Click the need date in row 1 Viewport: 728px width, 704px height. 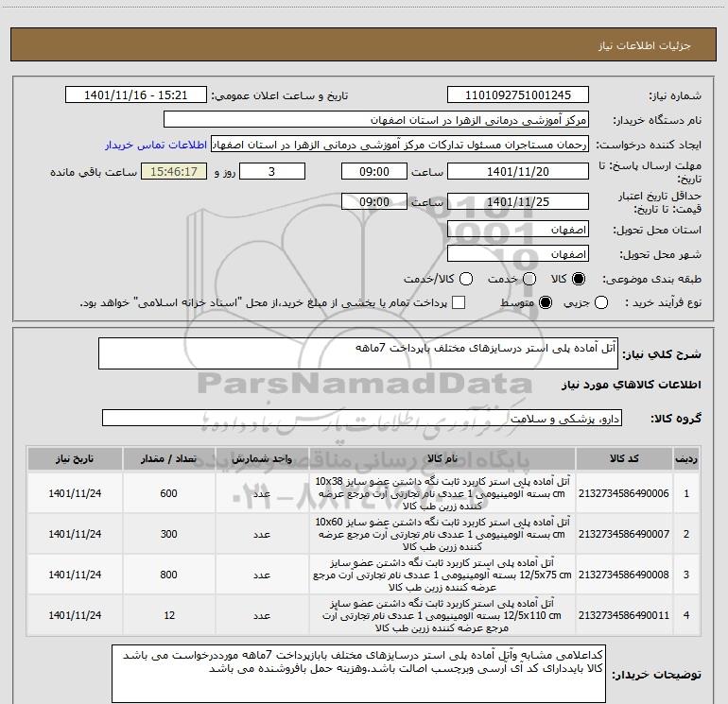pos(75,493)
